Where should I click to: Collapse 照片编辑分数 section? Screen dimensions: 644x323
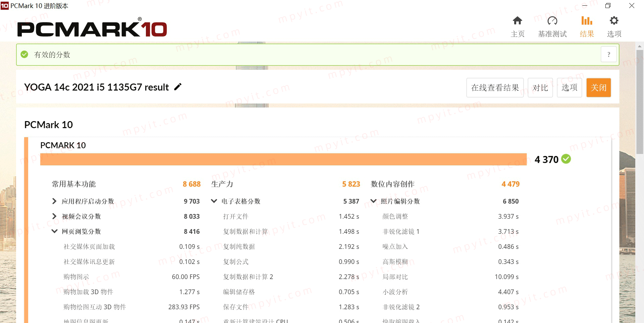pos(373,201)
